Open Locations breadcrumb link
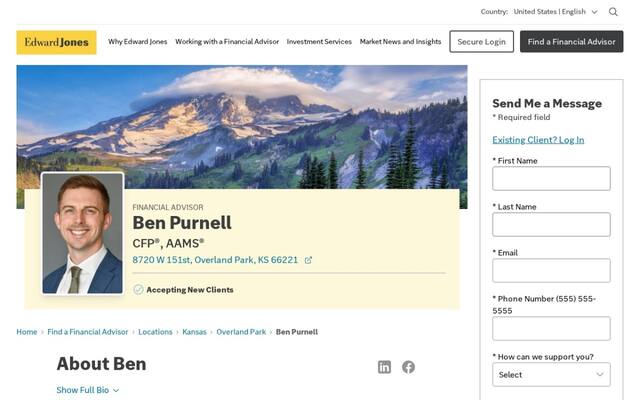The width and height of the screenshot is (640, 400). click(155, 332)
